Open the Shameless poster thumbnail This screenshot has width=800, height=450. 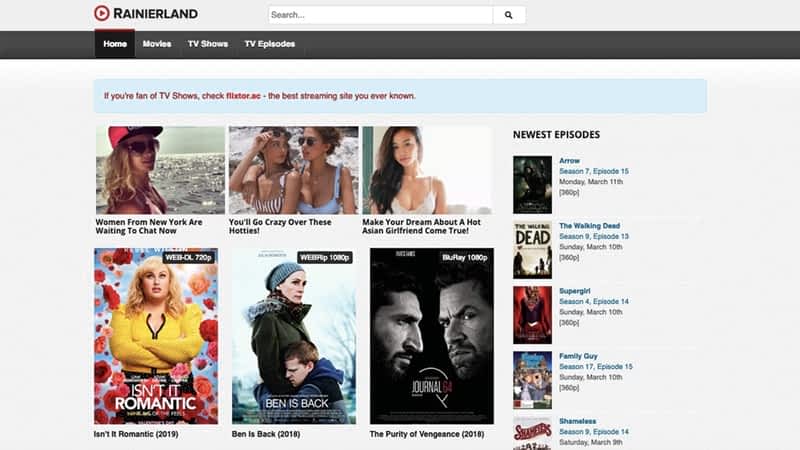click(x=532, y=433)
